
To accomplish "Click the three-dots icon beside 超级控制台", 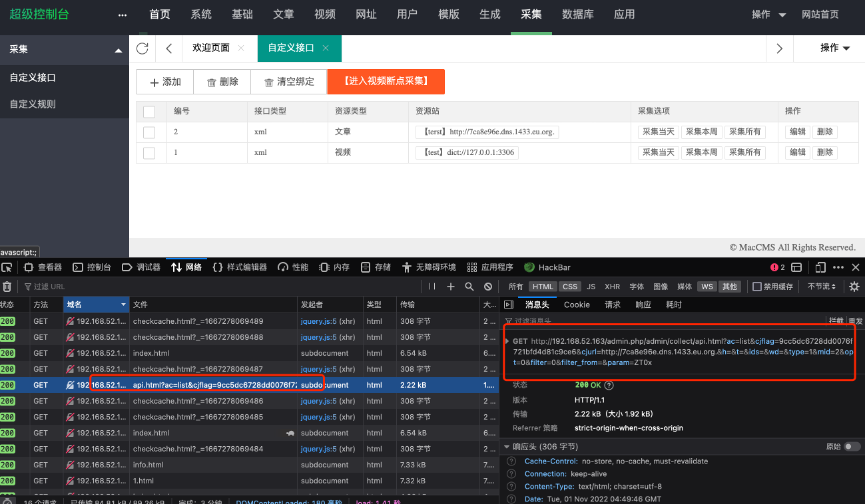I will (x=123, y=15).
